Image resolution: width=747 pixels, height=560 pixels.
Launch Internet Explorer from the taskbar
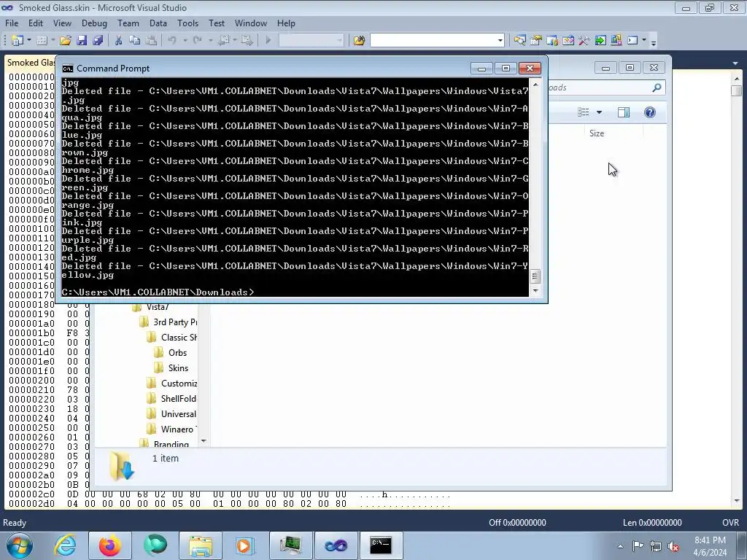(65, 545)
